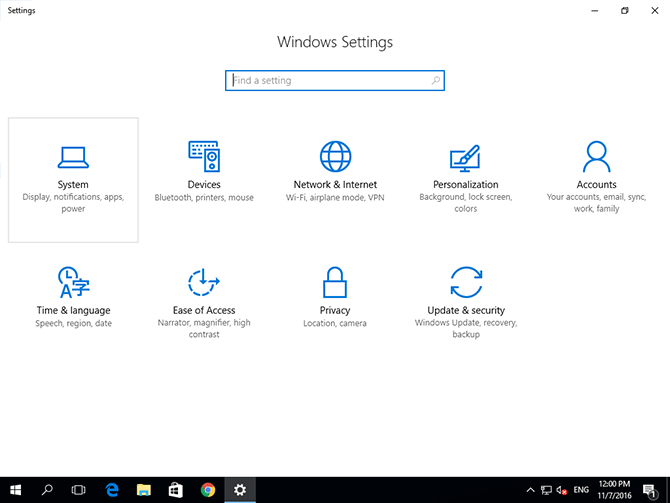
Task: Open Action Center notifications icon
Action: (650, 490)
